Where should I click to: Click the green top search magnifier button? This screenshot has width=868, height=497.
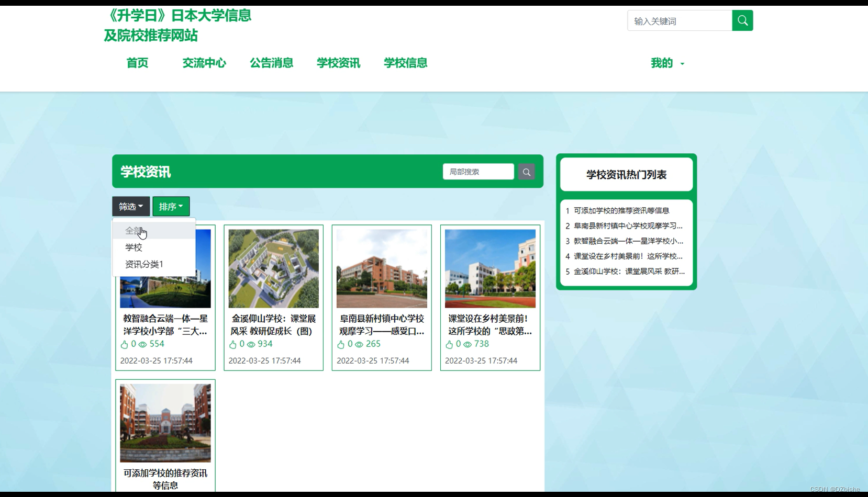tap(742, 20)
